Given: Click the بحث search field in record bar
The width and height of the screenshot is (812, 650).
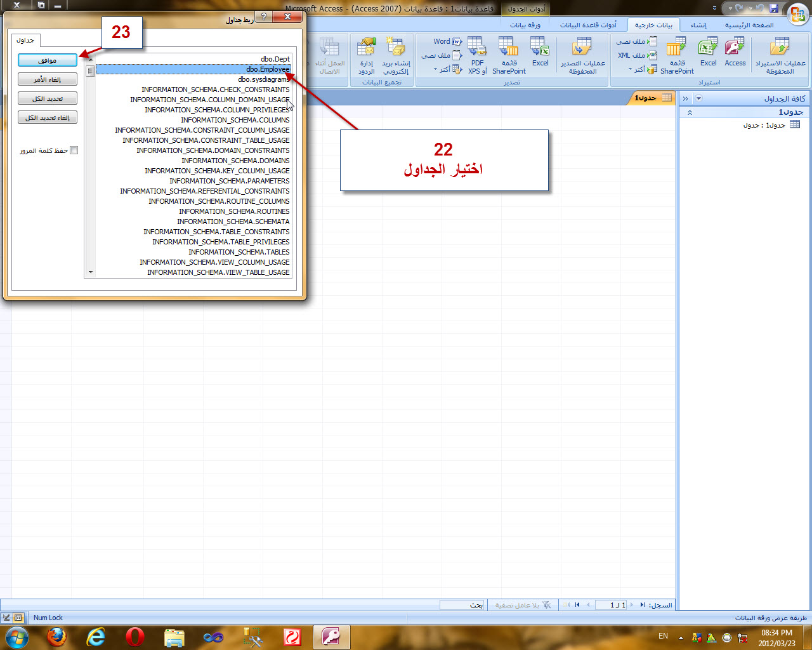Looking at the screenshot, I should click(462, 605).
